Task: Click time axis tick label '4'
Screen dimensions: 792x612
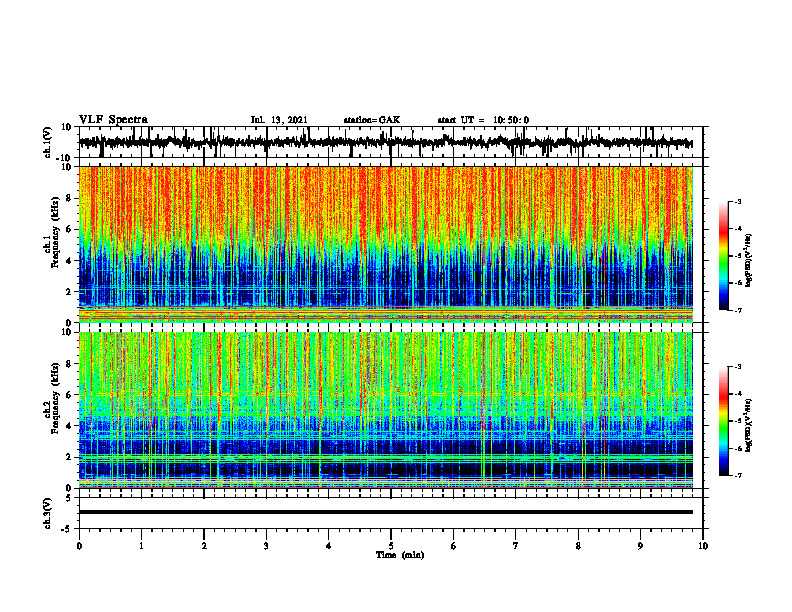Action: tap(329, 546)
